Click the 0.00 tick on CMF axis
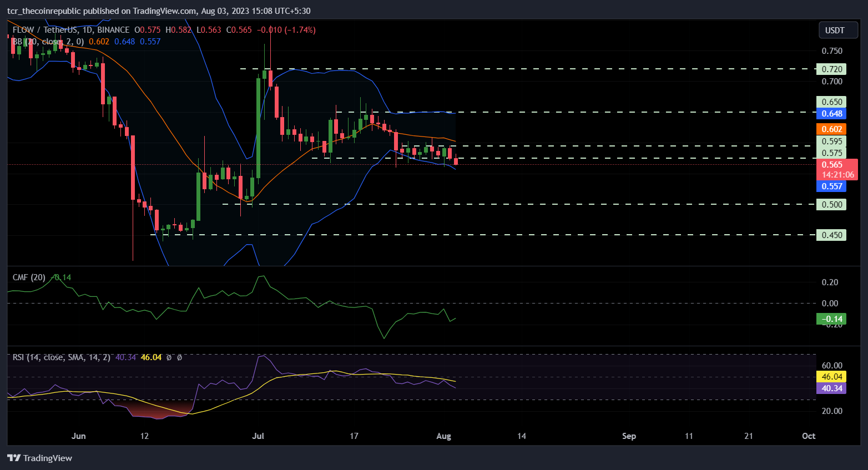The width and height of the screenshot is (868, 470). click(x=830, y=304)
